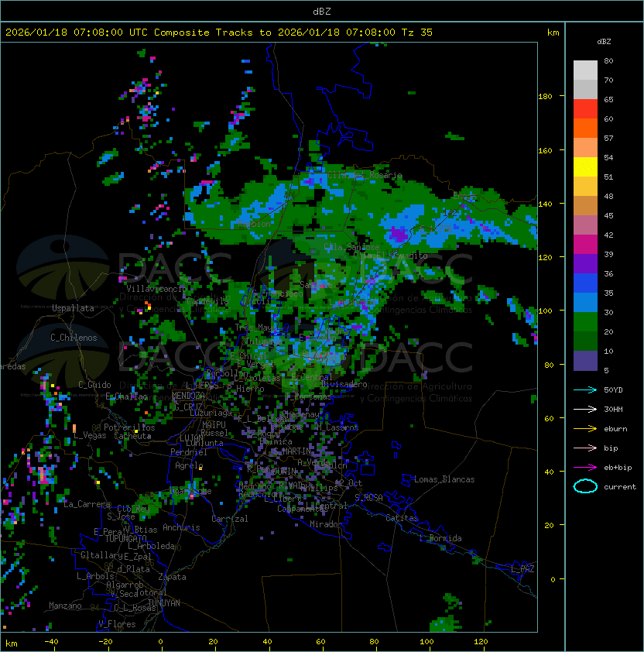The height and width of the screenshot is (652, 644).
Task: Click the km unit label at bottom left
Action: point(12,643)
